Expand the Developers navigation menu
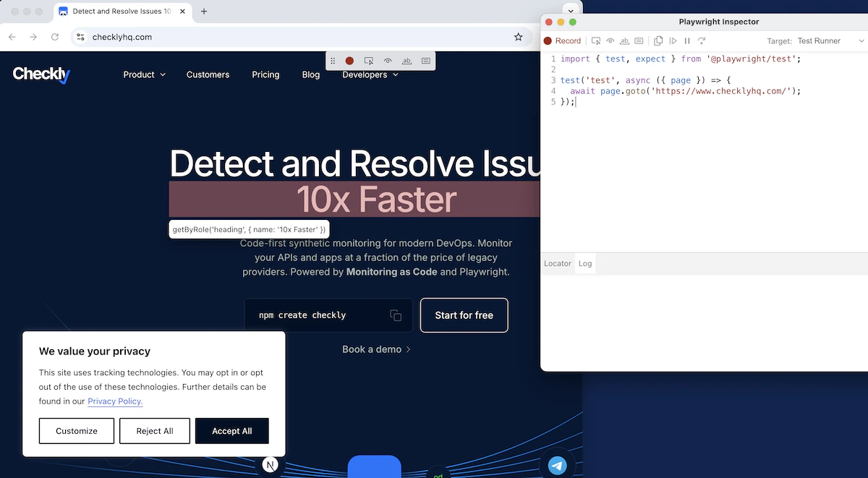The height and width of the screenshot is (478, 868). [370, 74]
